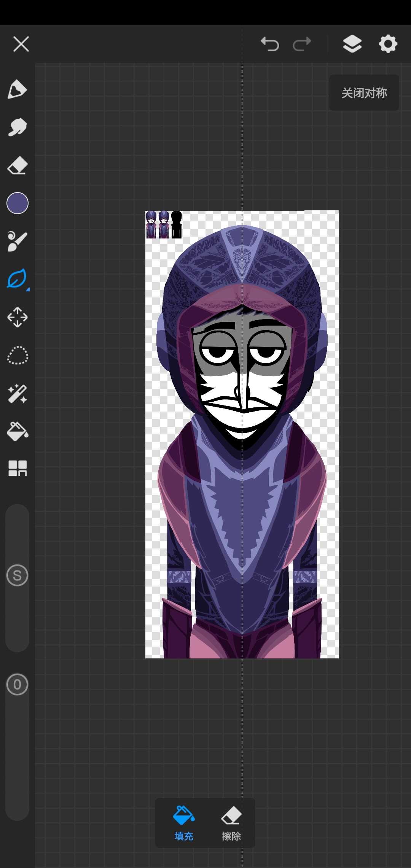Open the grid panels tool
The width and height of the screenshot is (411, 868).
coord(18,468)
